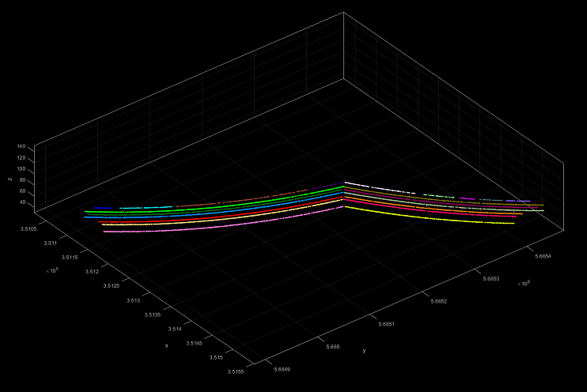This screenshot has height=392, width=587.
Task: Select the 100 tick on z-axis
Action: 20,169
